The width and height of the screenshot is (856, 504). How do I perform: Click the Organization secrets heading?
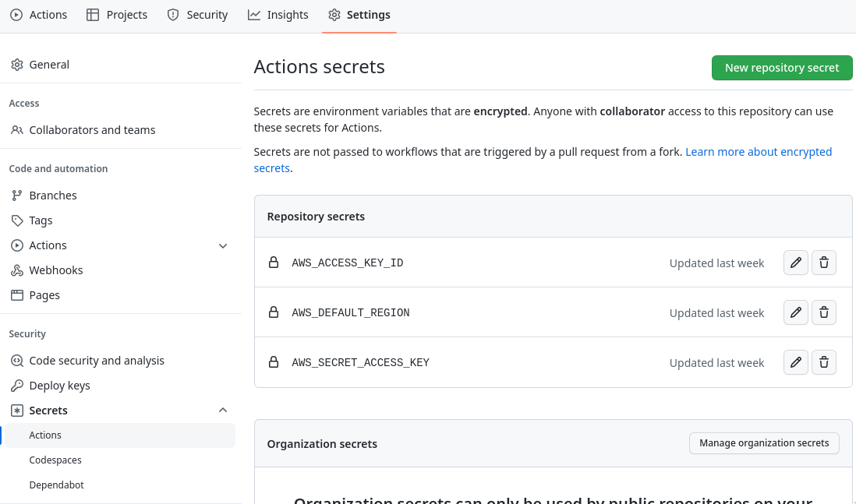point(322,444)
